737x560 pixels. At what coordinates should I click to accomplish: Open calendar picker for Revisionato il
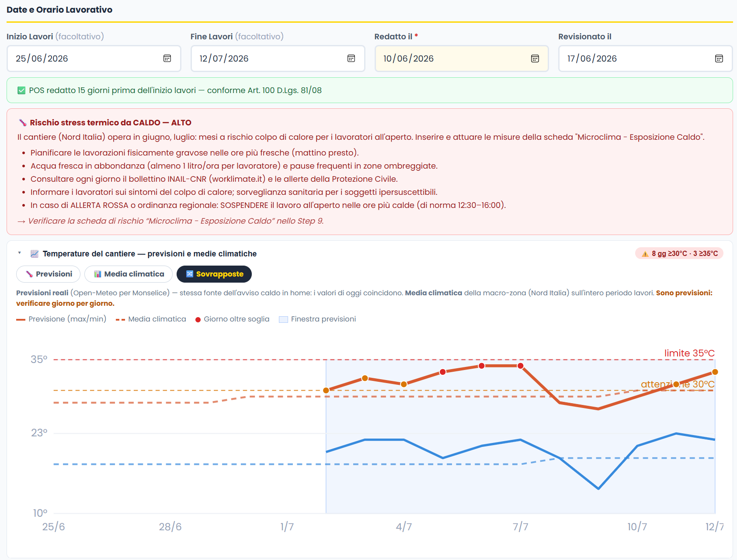click(x=719, y=59)
